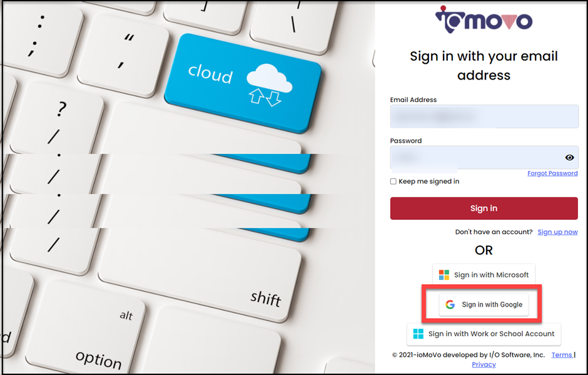Open the Forgot Password link
588x375 pixels.
(x=552, y=173)
